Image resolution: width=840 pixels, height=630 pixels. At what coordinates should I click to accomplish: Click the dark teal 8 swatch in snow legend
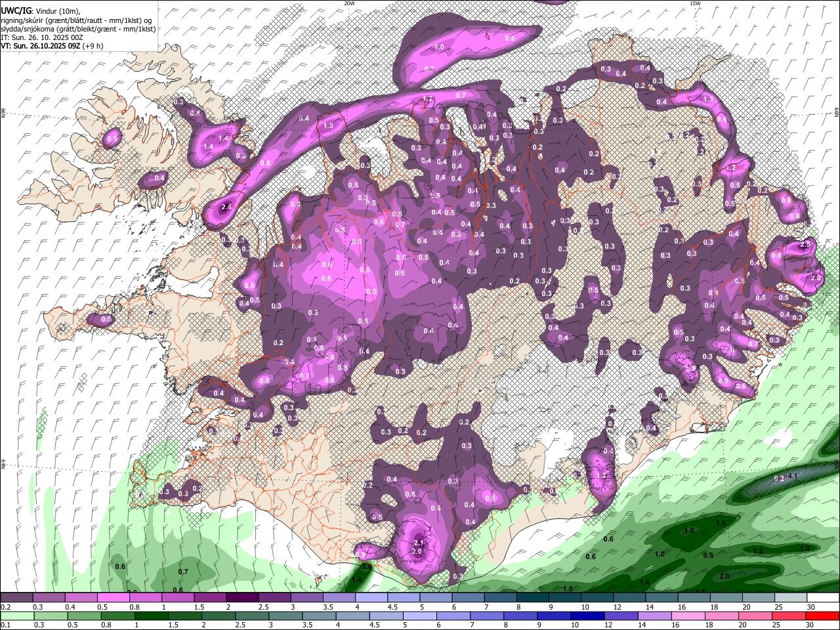532,598
